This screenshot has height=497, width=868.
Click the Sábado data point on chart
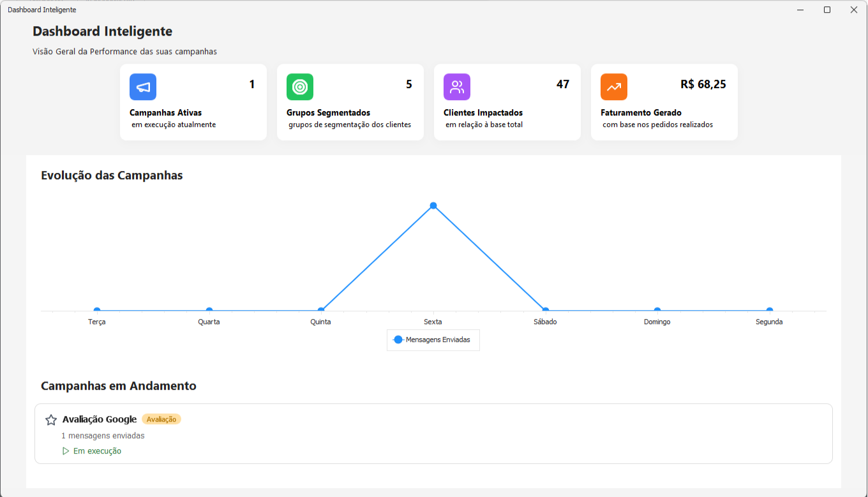point(545,310)
